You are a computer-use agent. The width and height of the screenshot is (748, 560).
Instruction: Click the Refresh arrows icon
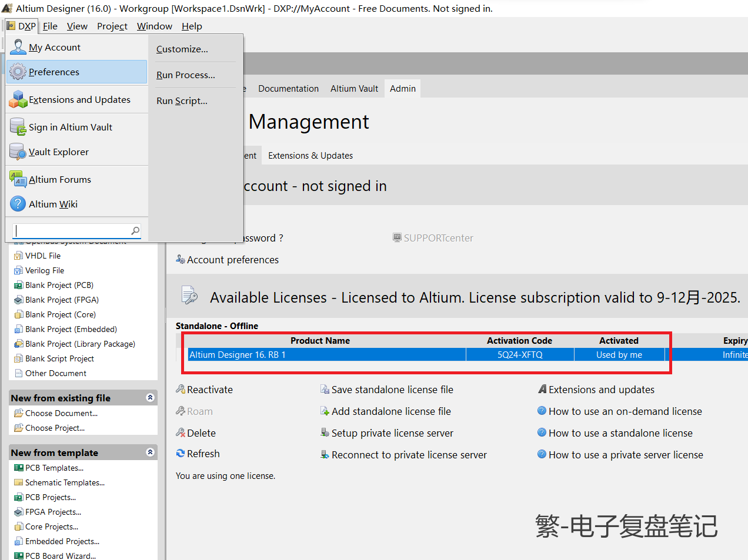(181, 453)
